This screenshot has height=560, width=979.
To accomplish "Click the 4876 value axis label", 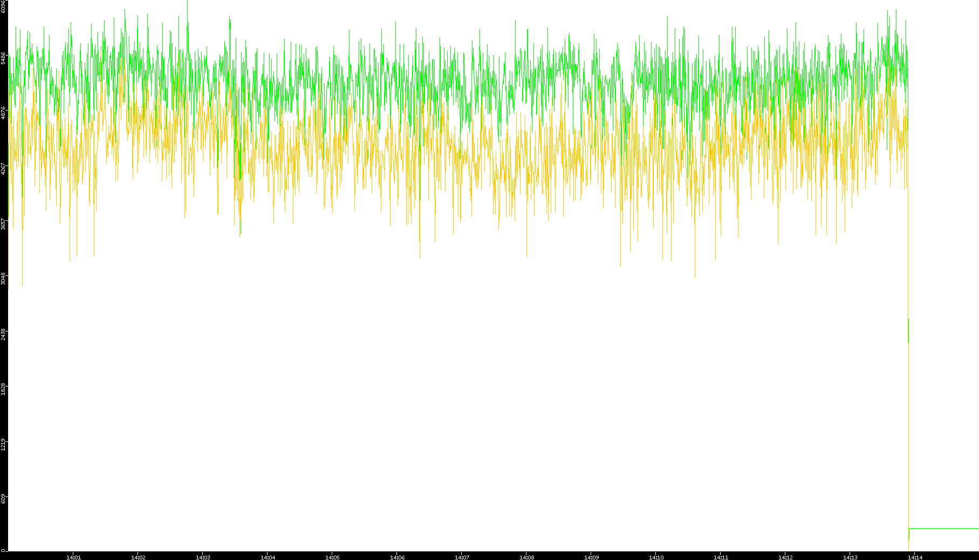I will click(3, 113).
